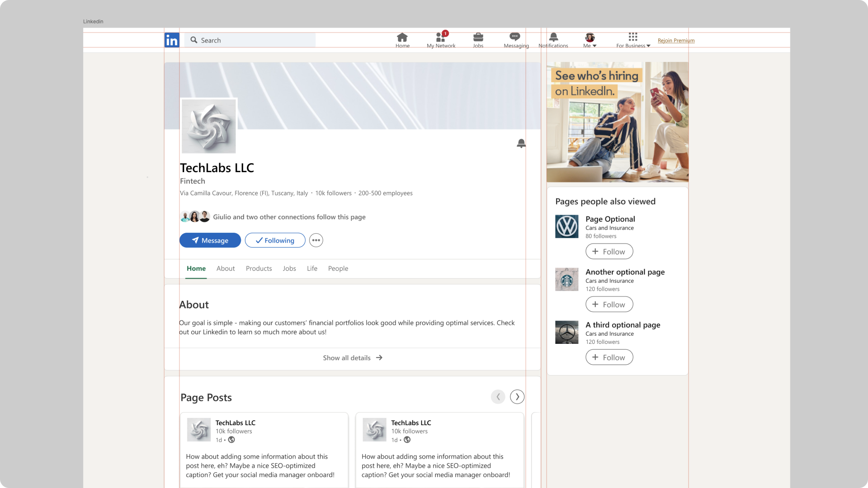This screenshot has width=868, height=488.
Task: Switch to the About tab
Action: click(x=225, y=268)
